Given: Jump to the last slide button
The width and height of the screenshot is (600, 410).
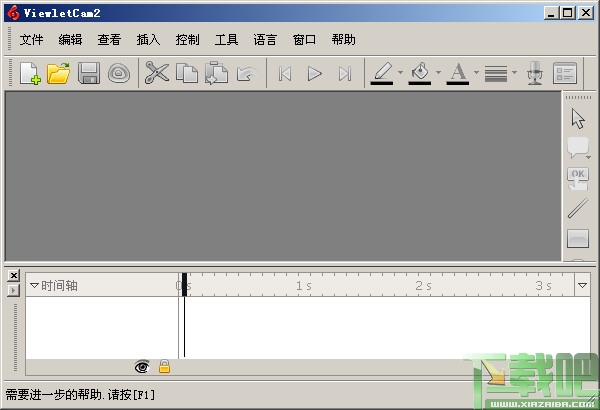Looking at the screenshot, I should click(x=345, y=74).
